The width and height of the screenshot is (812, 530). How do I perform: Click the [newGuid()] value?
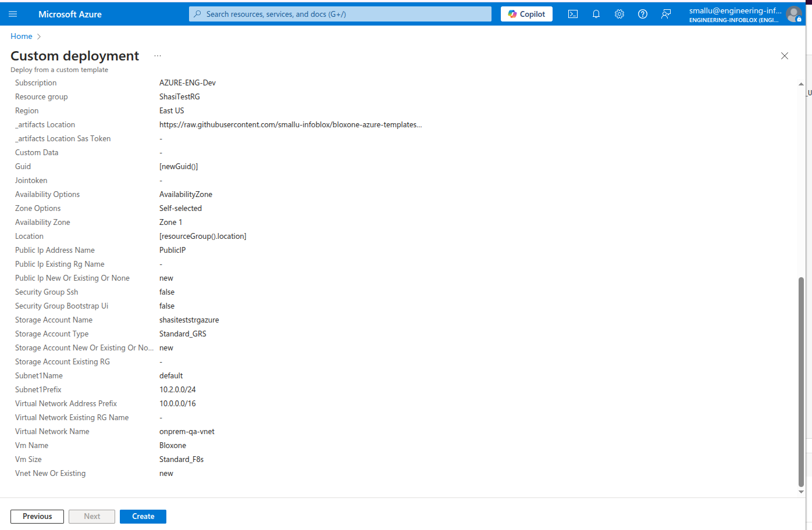pyautogui.click(x=179, y=166)
